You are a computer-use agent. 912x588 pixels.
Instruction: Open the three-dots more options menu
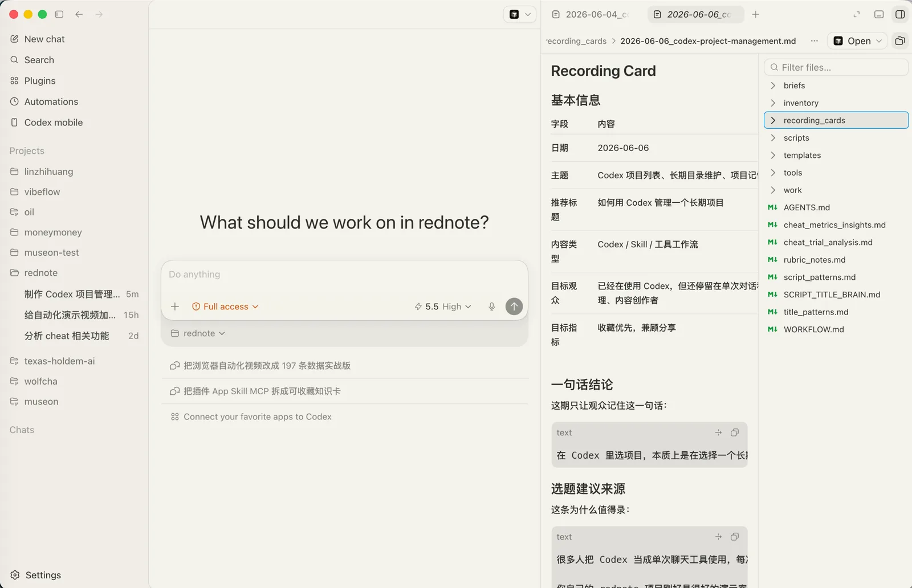coord(815,41)
